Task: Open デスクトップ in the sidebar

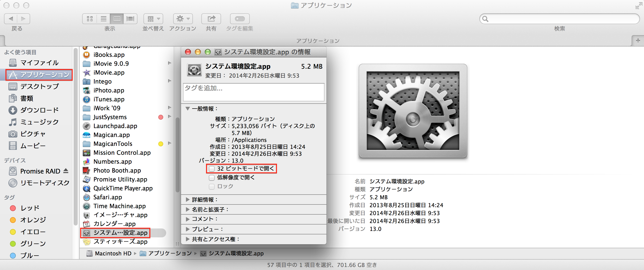Action: (x=39, y=87)
